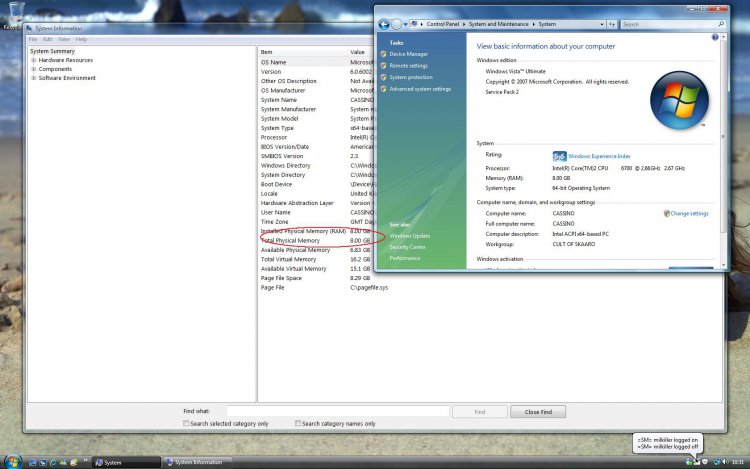The image size is (750, 469).
Task: Click the Close Find button
Action: coord(538,412)
